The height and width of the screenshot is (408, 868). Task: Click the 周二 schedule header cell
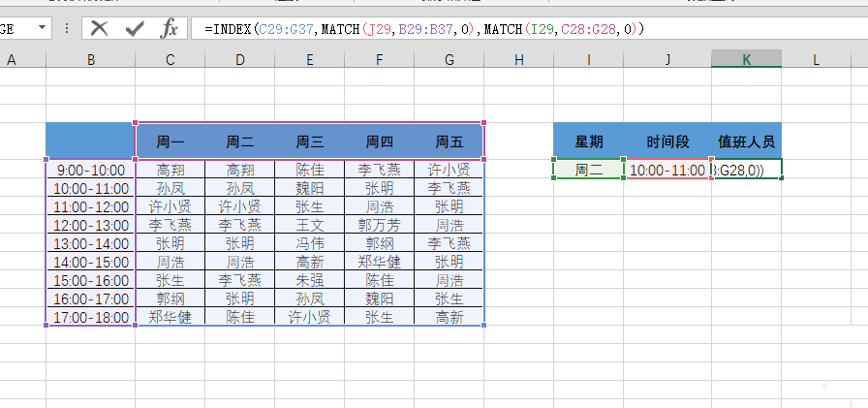pyautogui.click(x=239, y=142)
